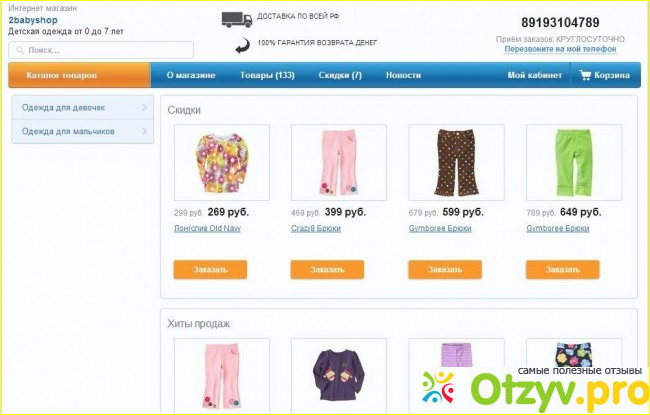Click the magnifier icon in search box
This screenshot has height=415, width=650.
pyautogui.click(x=20, y=51)
